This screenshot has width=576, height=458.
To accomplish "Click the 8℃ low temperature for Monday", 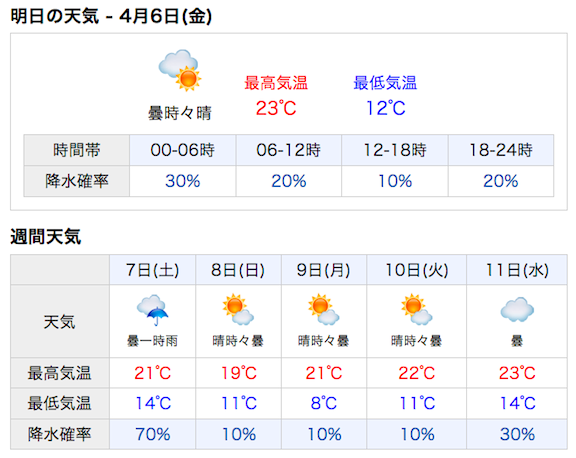I will click(324, 403).
